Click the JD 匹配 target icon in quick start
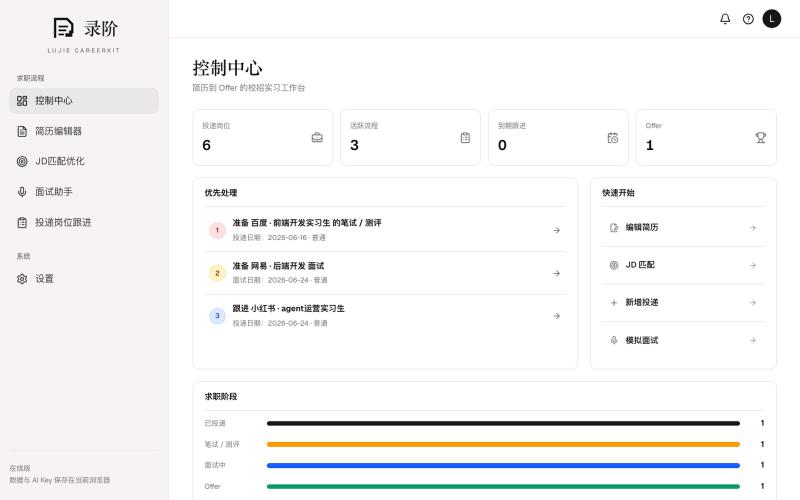 coord(614,265)
